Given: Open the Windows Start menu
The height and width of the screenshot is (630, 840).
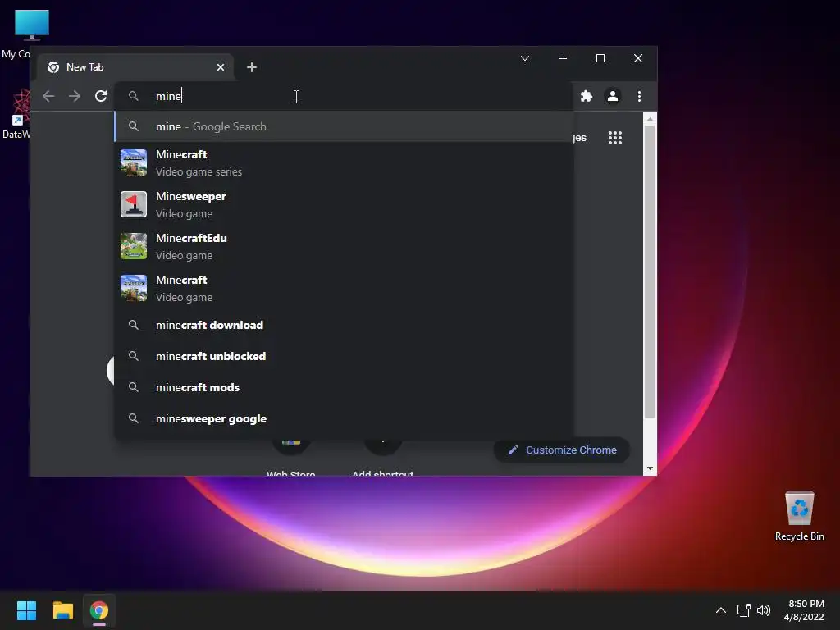Looking at the screenshot, I should pyautogui.click(x=26, y=610).
